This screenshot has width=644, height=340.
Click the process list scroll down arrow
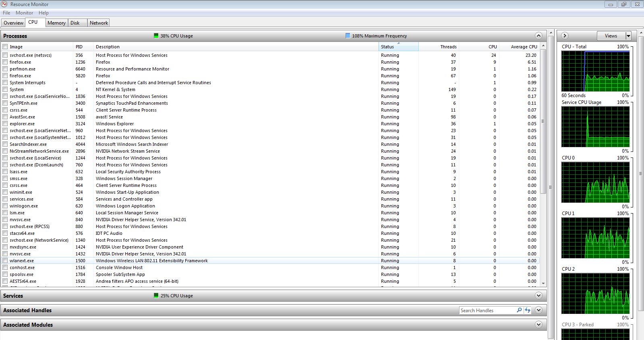click(x=543, y=283)
